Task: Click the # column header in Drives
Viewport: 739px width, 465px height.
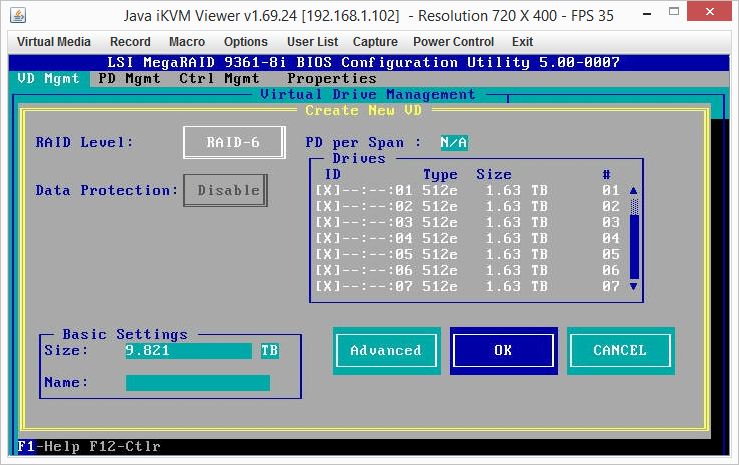Action: point(607,174)
